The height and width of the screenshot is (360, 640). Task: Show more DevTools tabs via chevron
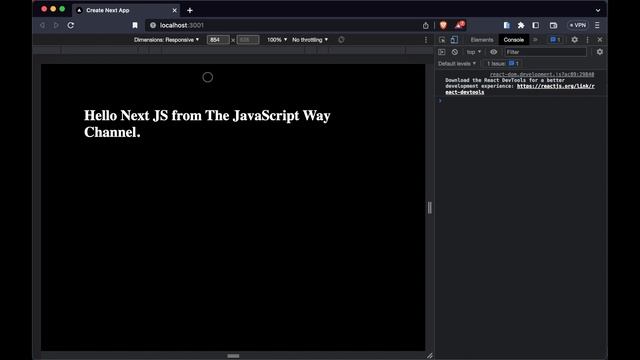(x=535, y=40)
